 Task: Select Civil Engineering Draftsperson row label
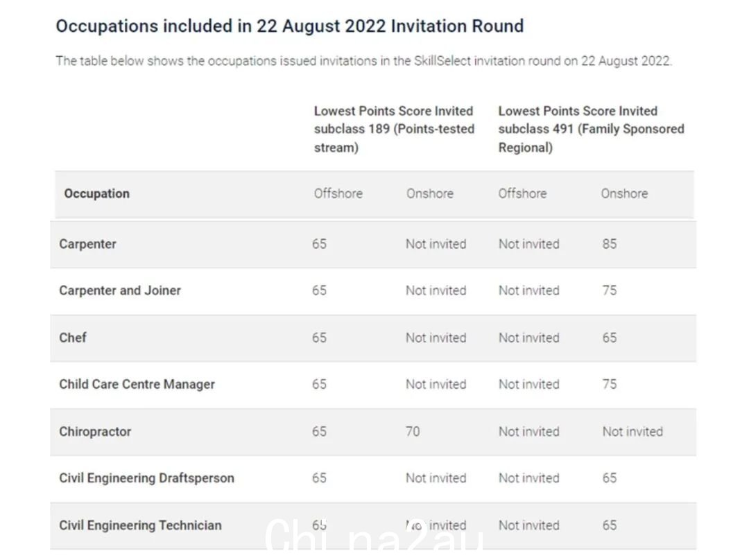click(x=146, y=478)
